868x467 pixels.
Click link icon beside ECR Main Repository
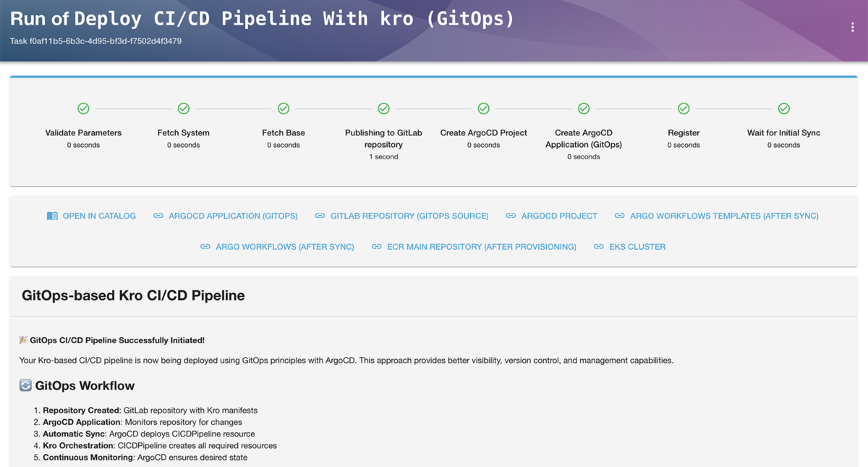pyautogui.click(x=376, y=247)
